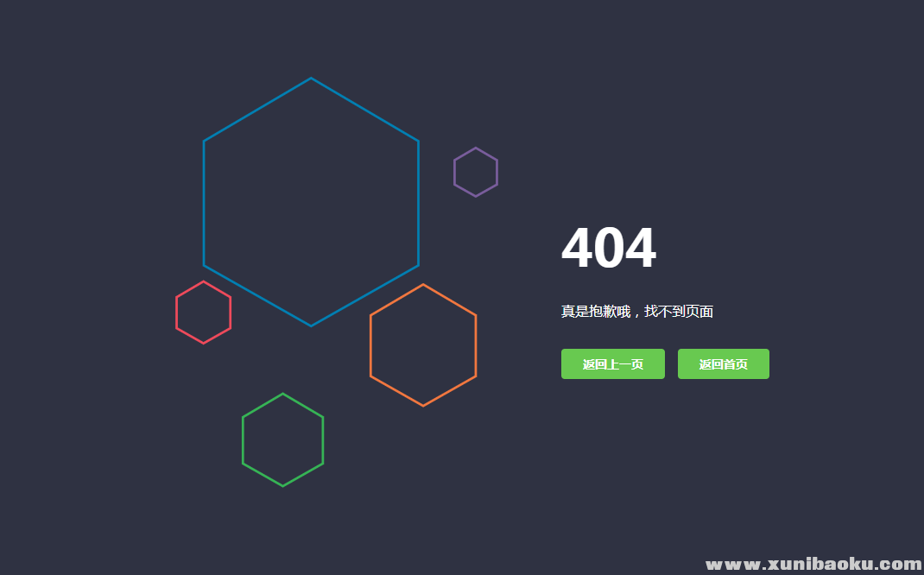Click the small red hexagon
924x575 pixels.
pos(204,313)
